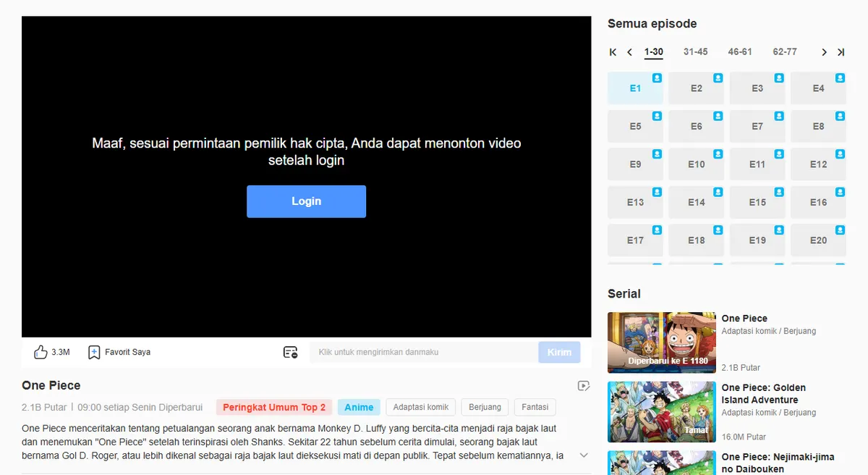The width and height of the screenshot is (868, 475).
Task: Play episode E16
Action: [x=818, y=202]
